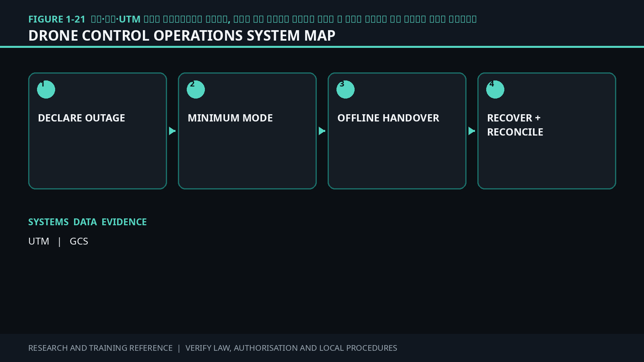Screen dimensions: 644x362
Task: Click the Drone Control Operations System Map title
Action: click(x=182, y=36)
